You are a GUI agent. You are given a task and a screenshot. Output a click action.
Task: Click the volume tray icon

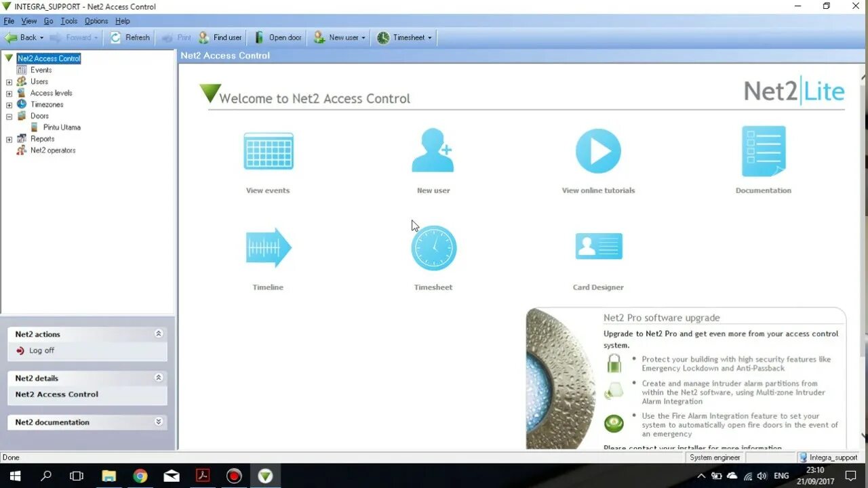pos(762,476)
